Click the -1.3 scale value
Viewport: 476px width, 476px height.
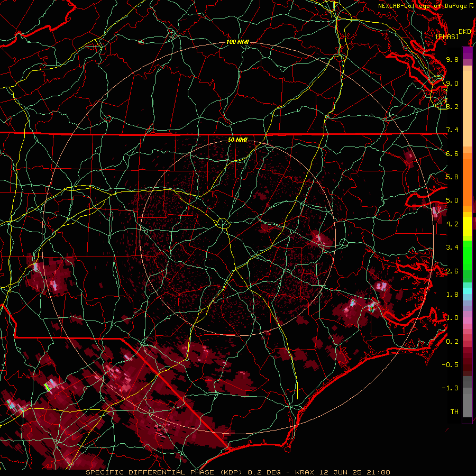coord(450,388)
